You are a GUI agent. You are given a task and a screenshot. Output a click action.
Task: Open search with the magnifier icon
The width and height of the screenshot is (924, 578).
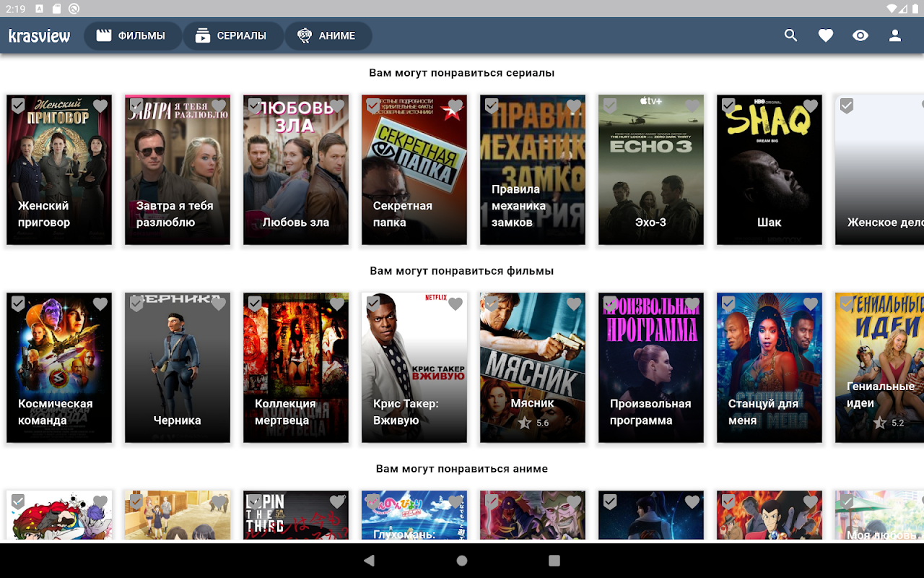(791, 35)
